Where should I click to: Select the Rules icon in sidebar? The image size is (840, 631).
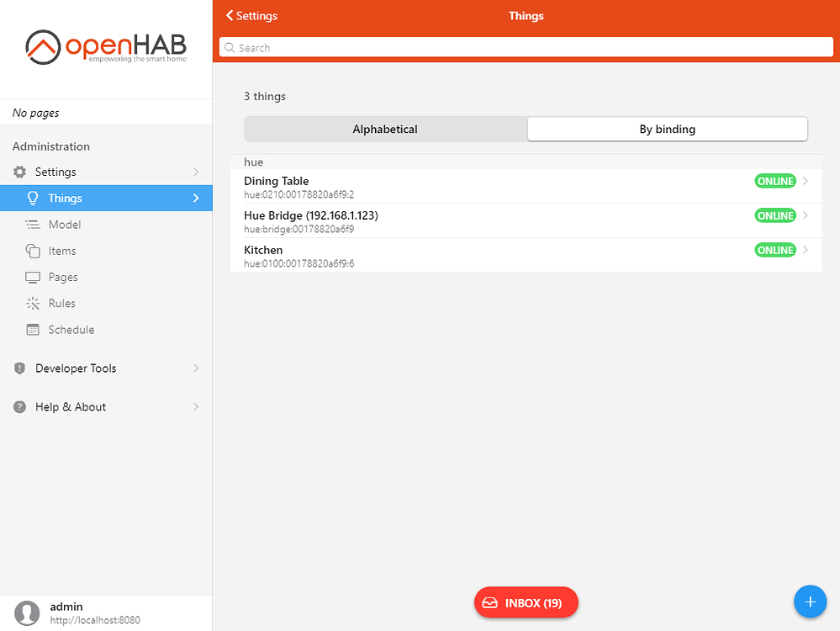pyautogui.click(x=34, y=303)
